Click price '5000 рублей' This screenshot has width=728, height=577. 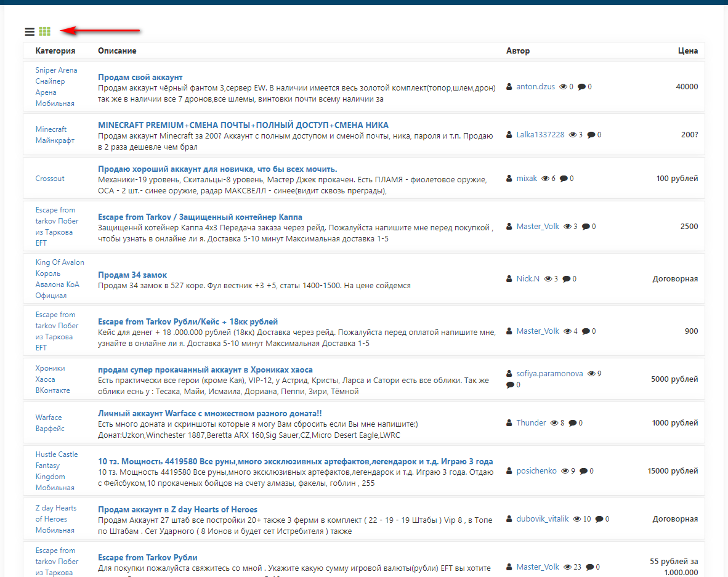tap(674, 379)
